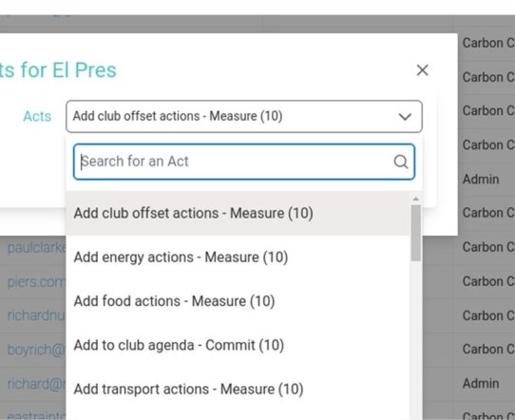Open the paulclarke email link
The image size is (515, 420).
36,248
